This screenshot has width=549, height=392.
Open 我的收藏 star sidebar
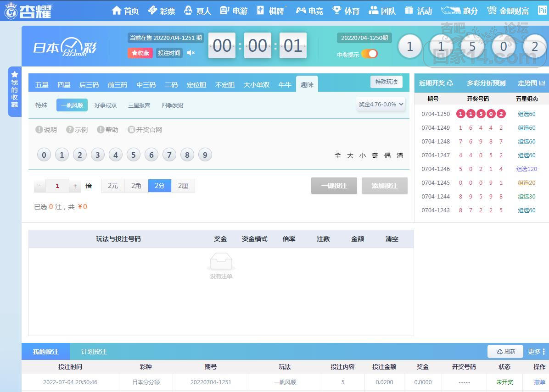pos(15,91)
